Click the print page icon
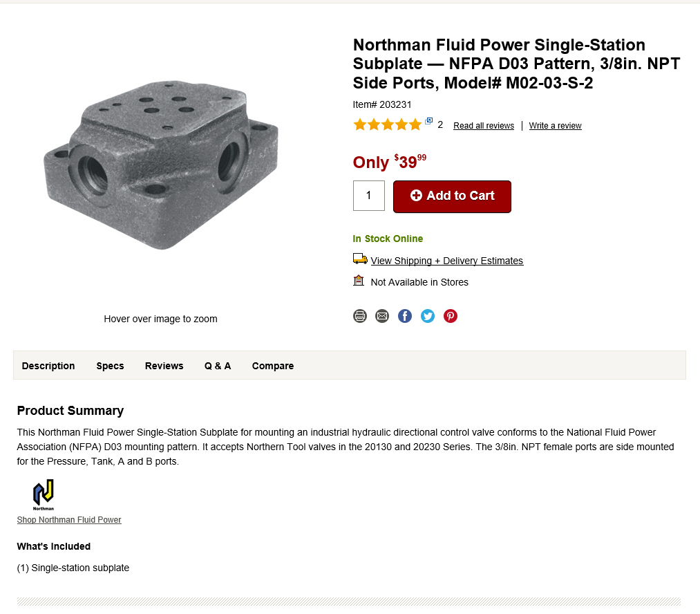Viewport: 700px width, 614px height. pyautogui.click(x=360, y=316)
